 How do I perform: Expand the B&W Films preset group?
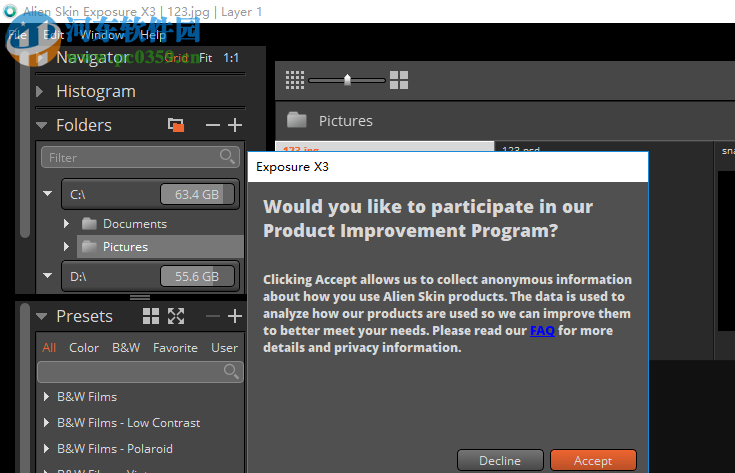pos(46,397)
